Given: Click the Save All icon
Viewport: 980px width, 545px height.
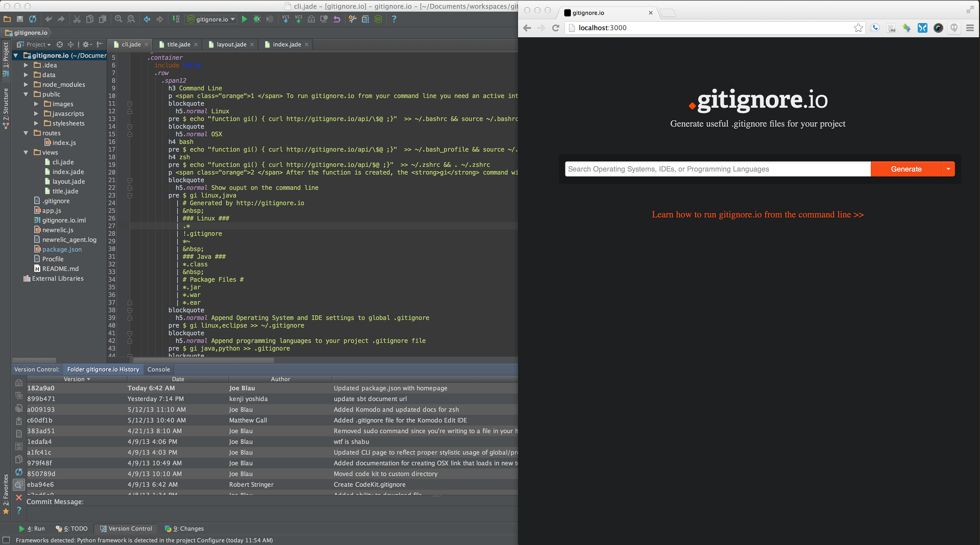Looking at the screenshot, I should [x=19, y=19].
